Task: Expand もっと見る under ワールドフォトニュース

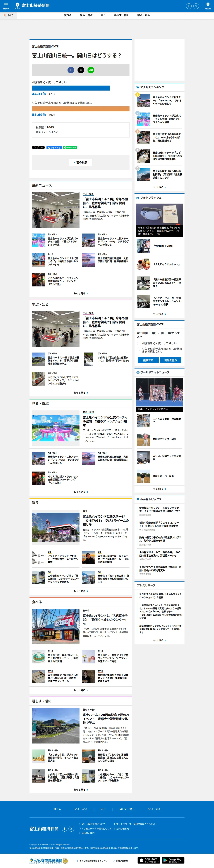Action: tap(160, 489)
